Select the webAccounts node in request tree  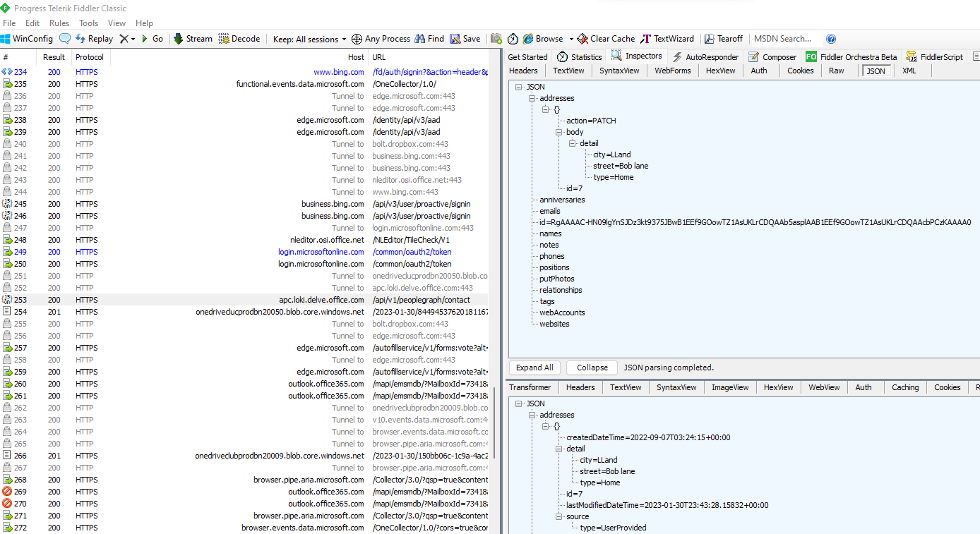click(x=562, y=312)
